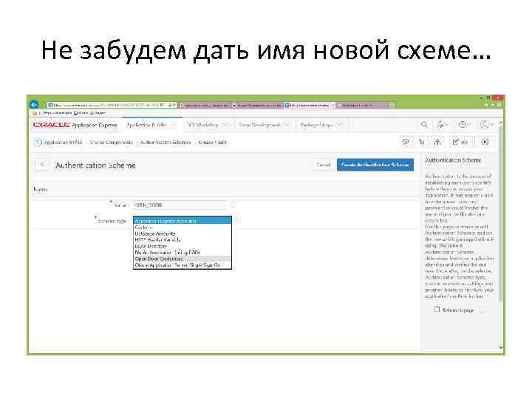
Task: Select Custom in the Scheme Type list
Action: 183,228
